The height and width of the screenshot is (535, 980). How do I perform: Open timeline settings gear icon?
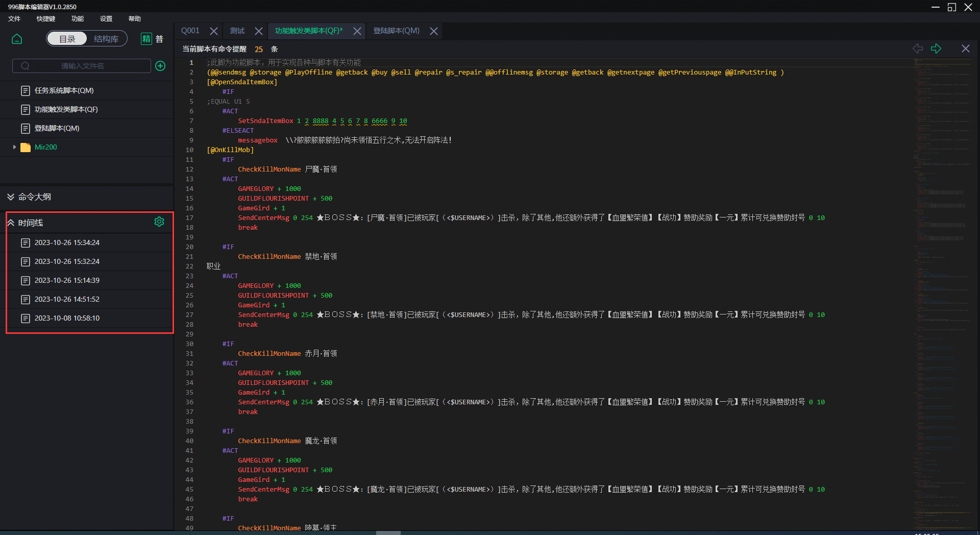[x=159, y=222]
